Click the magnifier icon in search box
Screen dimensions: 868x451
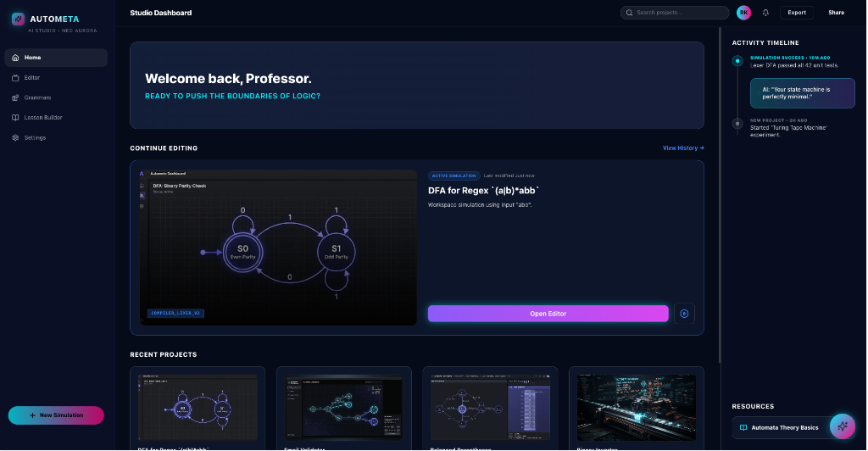pyautogui.click(x=630, y=13)
